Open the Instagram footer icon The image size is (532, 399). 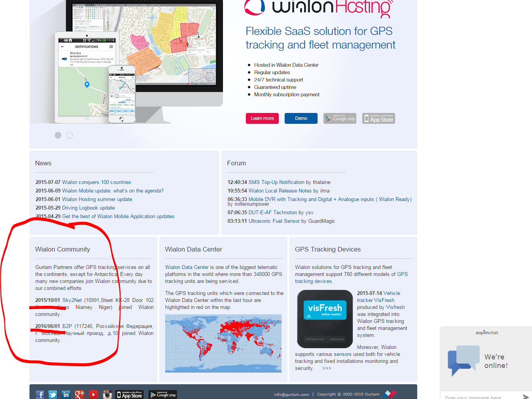point(107,394)
